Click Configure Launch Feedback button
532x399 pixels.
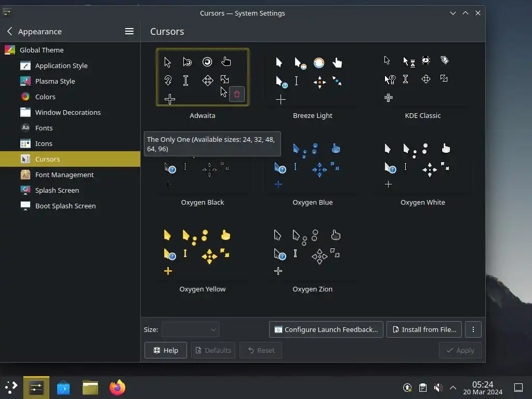[x=326, y=329]
